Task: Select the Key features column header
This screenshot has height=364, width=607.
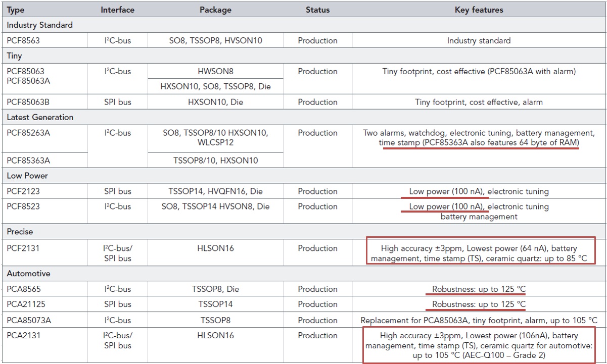Action: (479, 10)
